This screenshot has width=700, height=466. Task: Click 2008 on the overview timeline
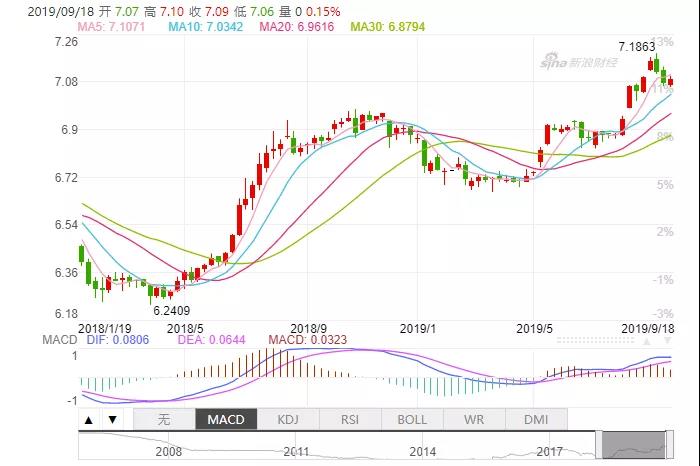pyautogui.click(x=166, y=452)
